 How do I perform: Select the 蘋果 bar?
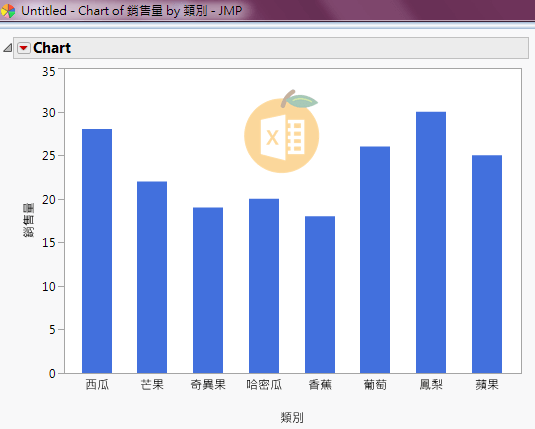coord(487,264)
